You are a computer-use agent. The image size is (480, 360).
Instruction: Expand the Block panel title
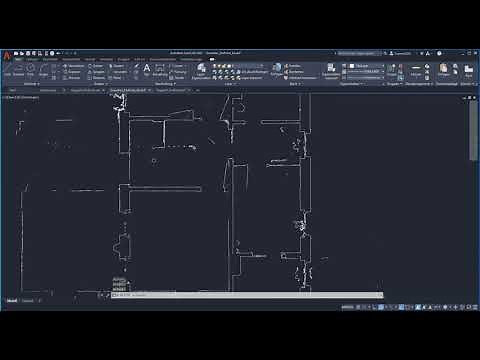[295, 84]
